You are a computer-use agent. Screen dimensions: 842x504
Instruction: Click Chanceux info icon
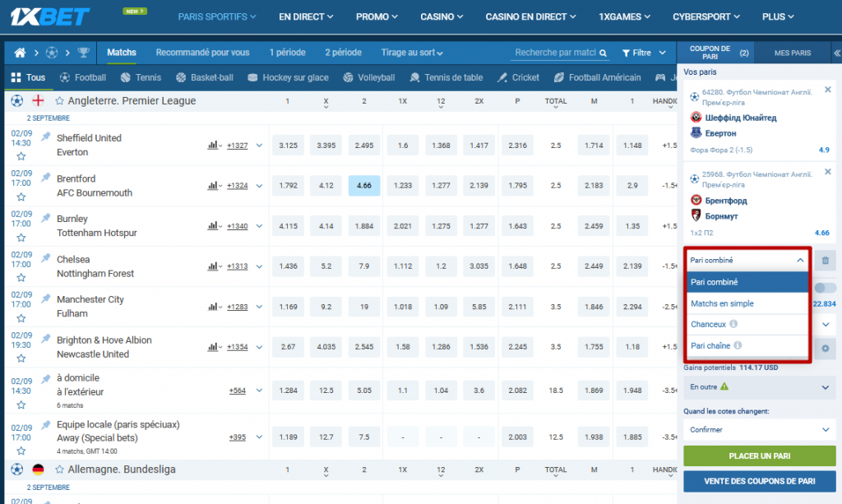point(733,324)
